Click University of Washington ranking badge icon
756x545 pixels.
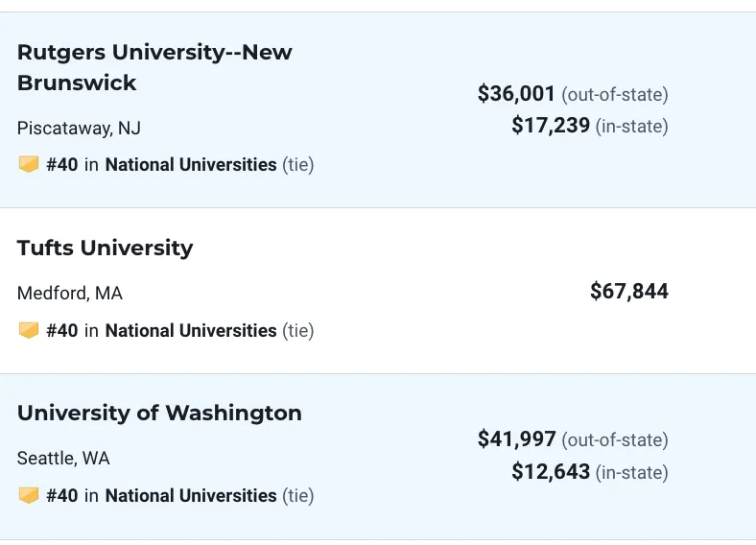tap(29, 495)
